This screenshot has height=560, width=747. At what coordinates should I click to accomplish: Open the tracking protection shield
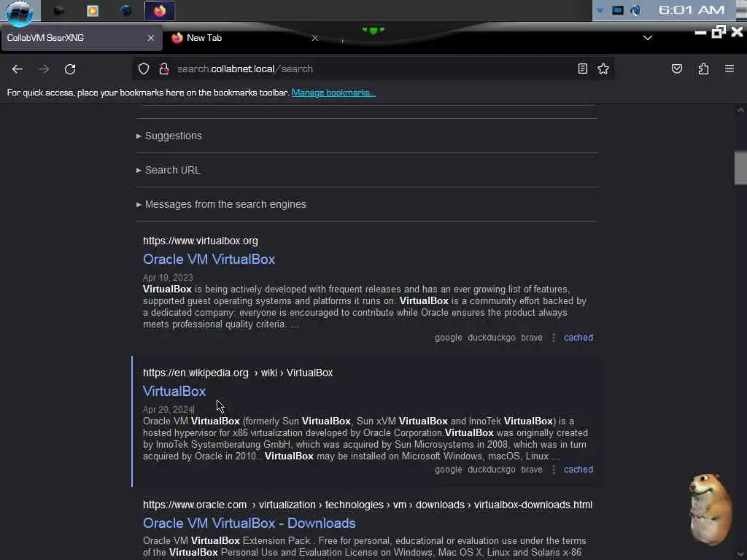[144, 69]
